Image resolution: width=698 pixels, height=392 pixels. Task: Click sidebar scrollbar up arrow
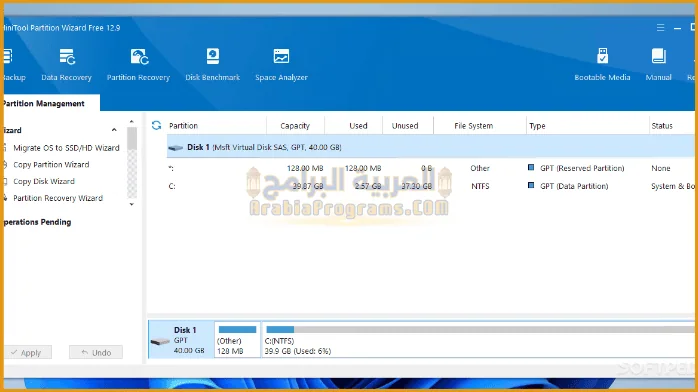131,121
